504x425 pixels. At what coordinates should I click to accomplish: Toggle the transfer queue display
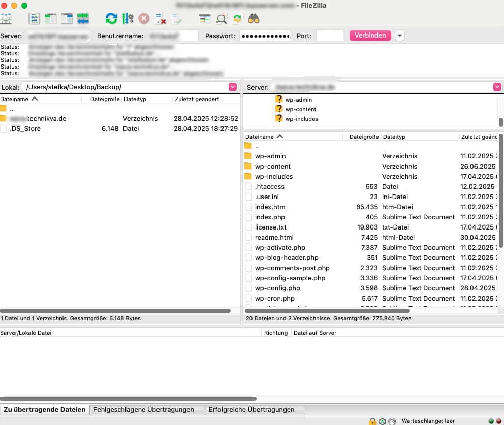[x=83, y=19]
